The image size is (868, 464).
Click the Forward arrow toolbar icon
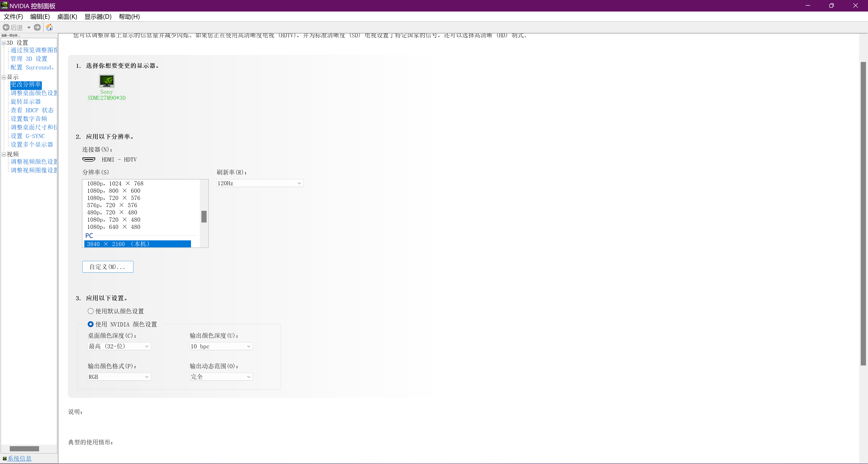[x=37, y=27]
